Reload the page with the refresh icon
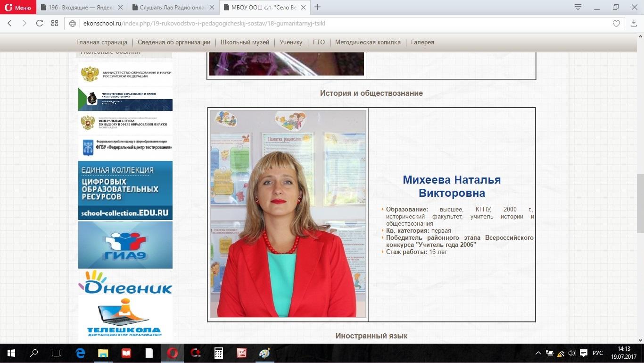644x363 pixels. pyautogui.click(x=40, y=23)
